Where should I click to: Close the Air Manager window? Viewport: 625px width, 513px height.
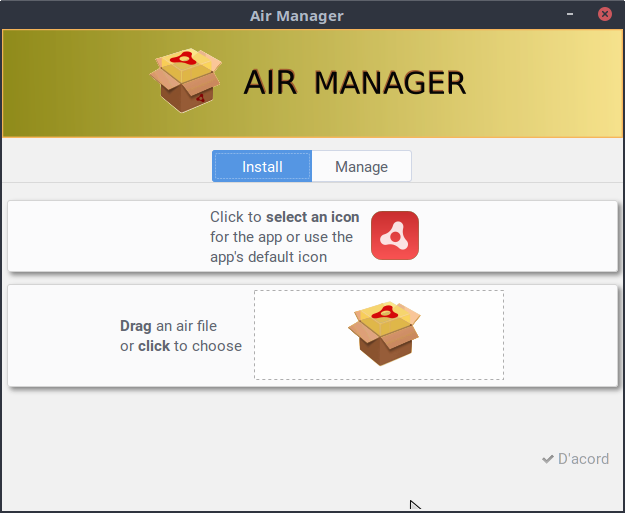[x=605, y=15]
